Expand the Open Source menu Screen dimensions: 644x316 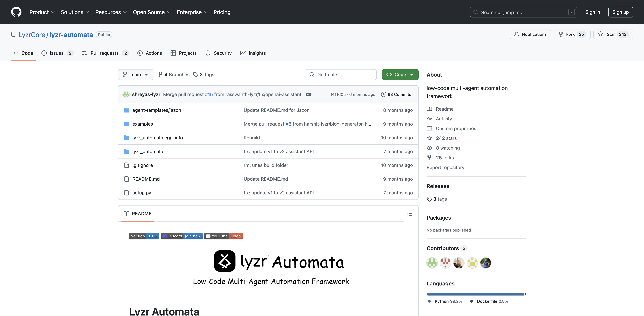pyautogui.click(x=151, y=12)
